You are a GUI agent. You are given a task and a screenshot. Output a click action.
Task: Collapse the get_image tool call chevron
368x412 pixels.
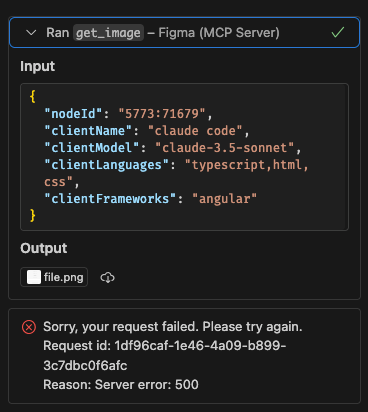click(31, 33)
